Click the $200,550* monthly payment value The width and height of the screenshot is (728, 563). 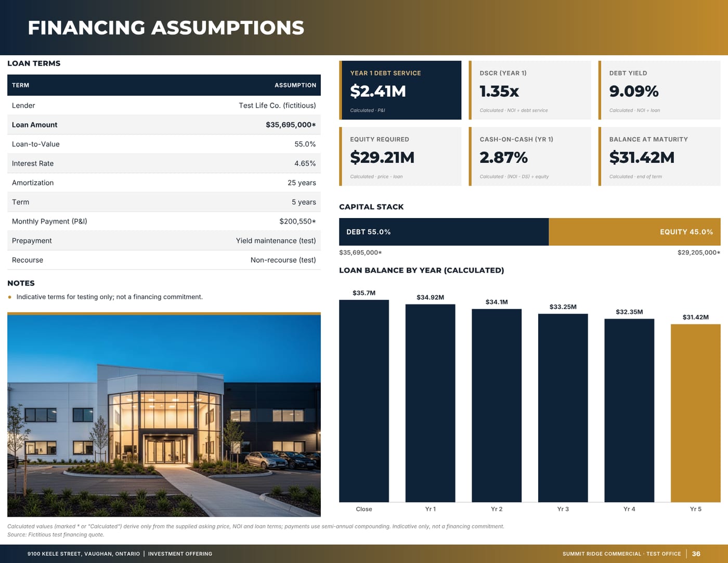pos(297,221)
